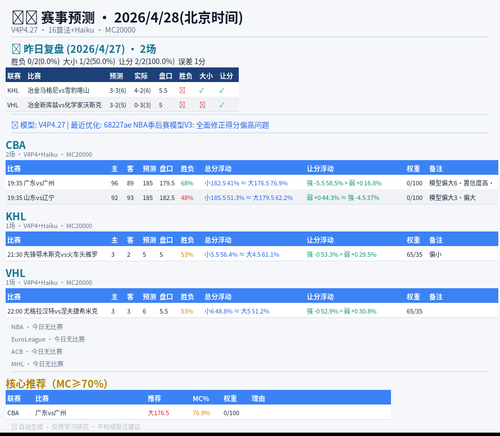500x436 pixels.
Task: Click the 权重 header in the CBA table
Action: 413,169
